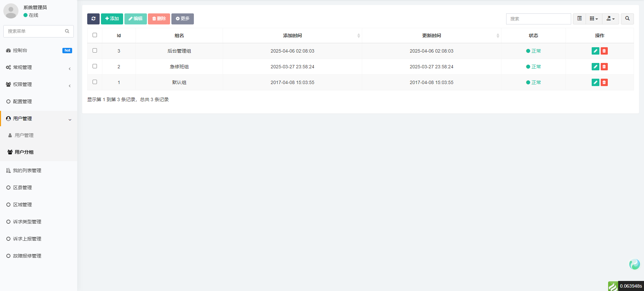Click the sidebar menu search magnifier icon
Viewport: 644px width, 291px height.
(67, 31)
